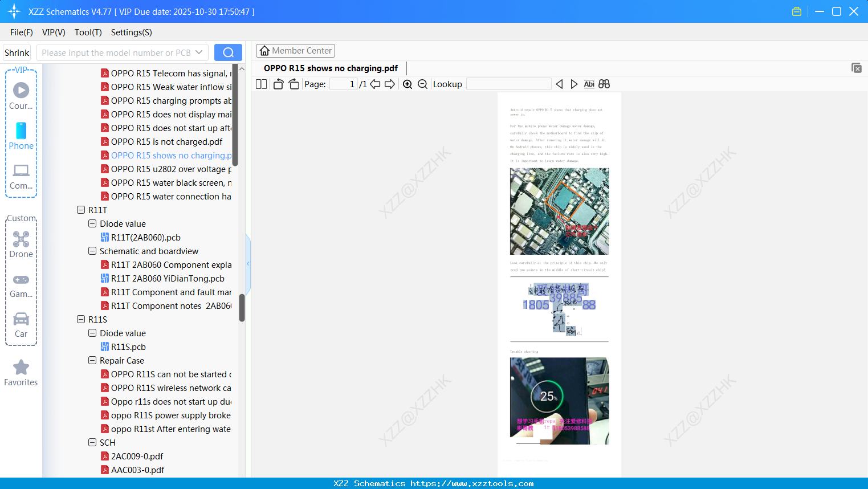Click the Lookup text field
868x489 pixels.
tap(508, 84)
